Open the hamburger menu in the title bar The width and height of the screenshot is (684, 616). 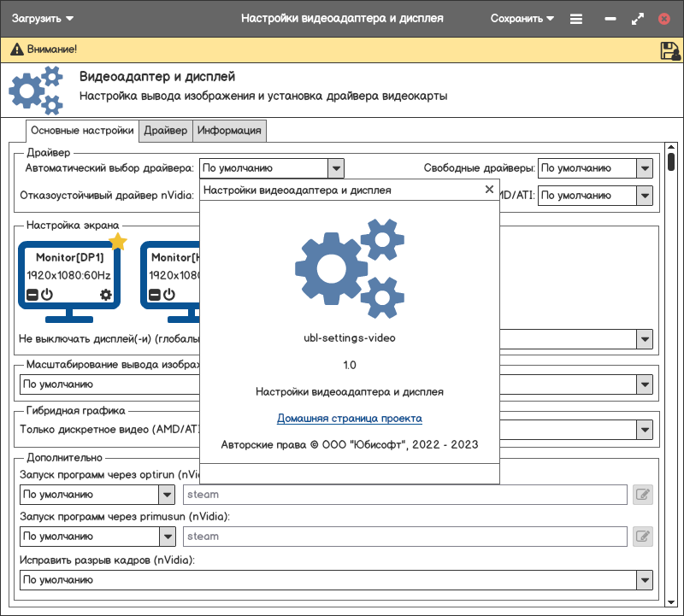point(576,19)
